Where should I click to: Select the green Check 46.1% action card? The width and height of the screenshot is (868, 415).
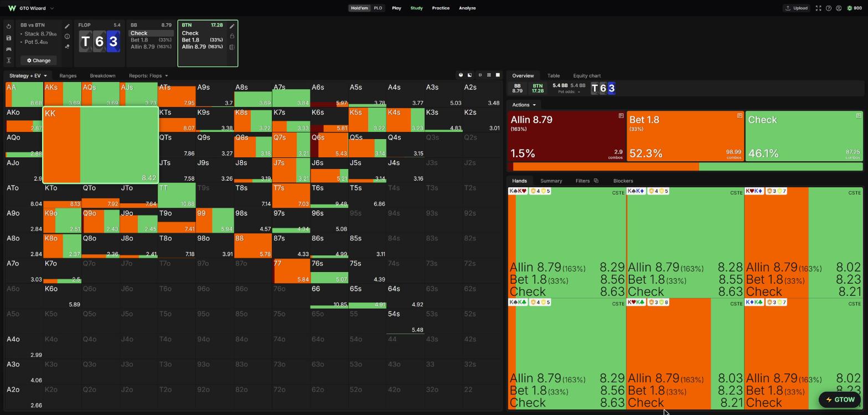pos(804,136)
